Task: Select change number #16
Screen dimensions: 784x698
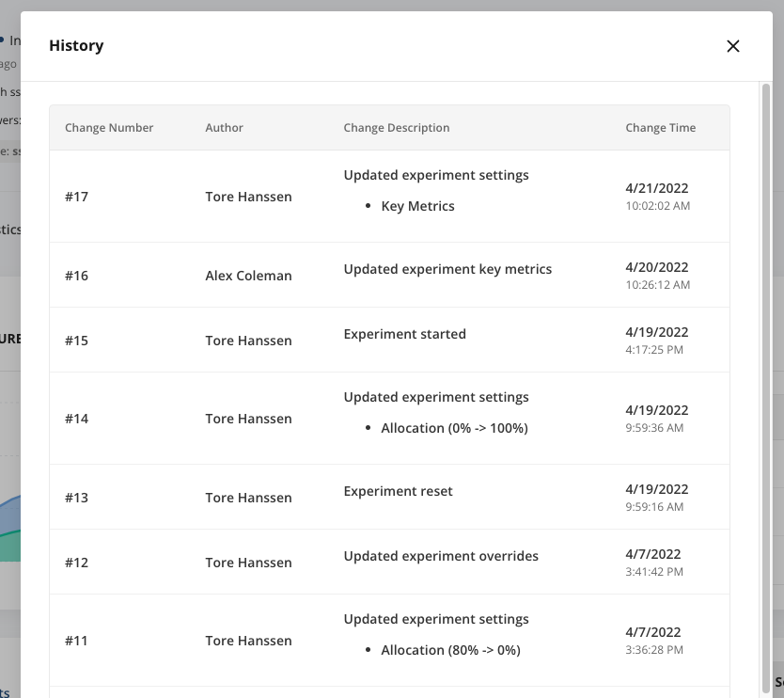Action: (76, 276)
